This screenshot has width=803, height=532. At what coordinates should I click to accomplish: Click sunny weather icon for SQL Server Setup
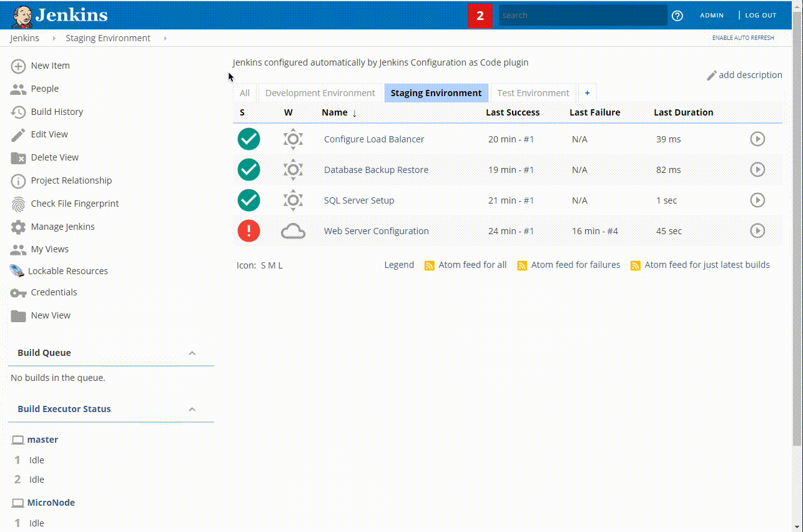coord(293,200)
